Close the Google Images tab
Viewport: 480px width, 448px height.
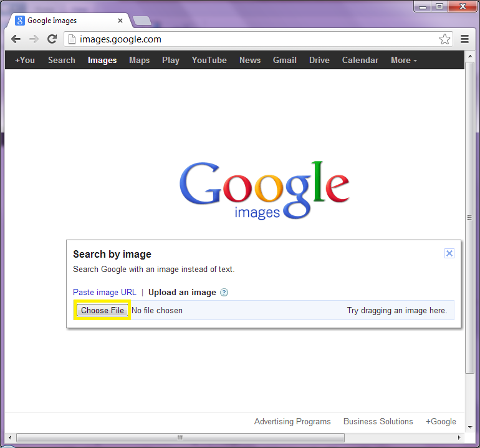point(120,21)
